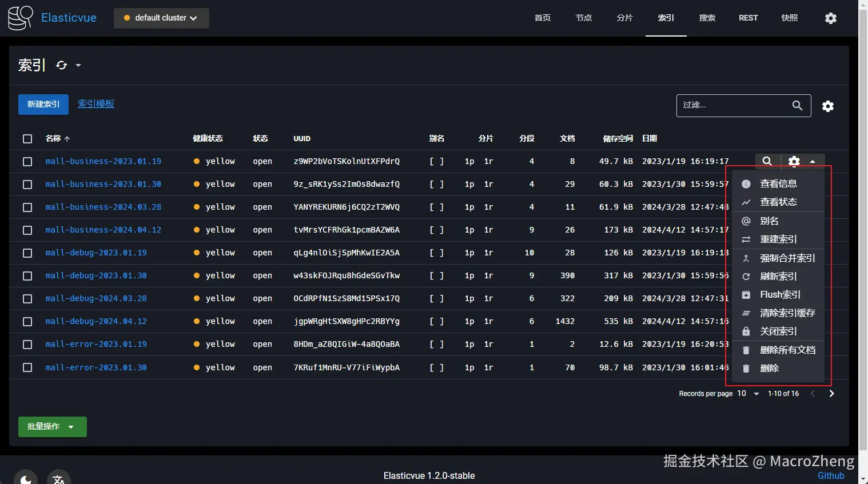Open the mall-debug-2024.04.12 index link
The width and height of the screenshot is (868, 484).
[96, 321]
